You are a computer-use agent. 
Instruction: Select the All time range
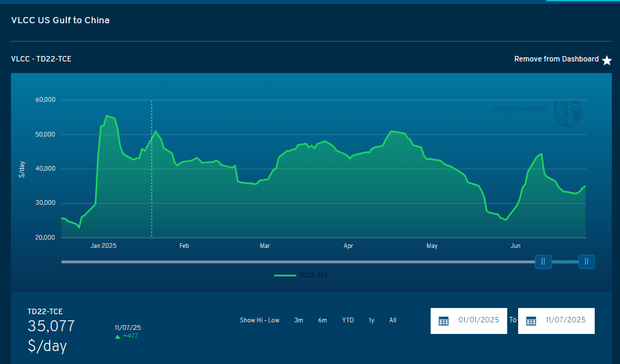392,320
